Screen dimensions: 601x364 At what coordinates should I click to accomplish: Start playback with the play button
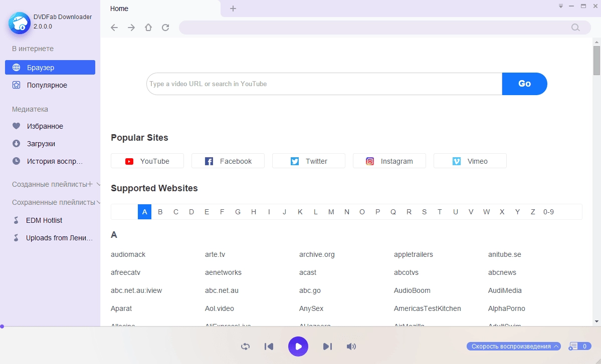point(298,346)
